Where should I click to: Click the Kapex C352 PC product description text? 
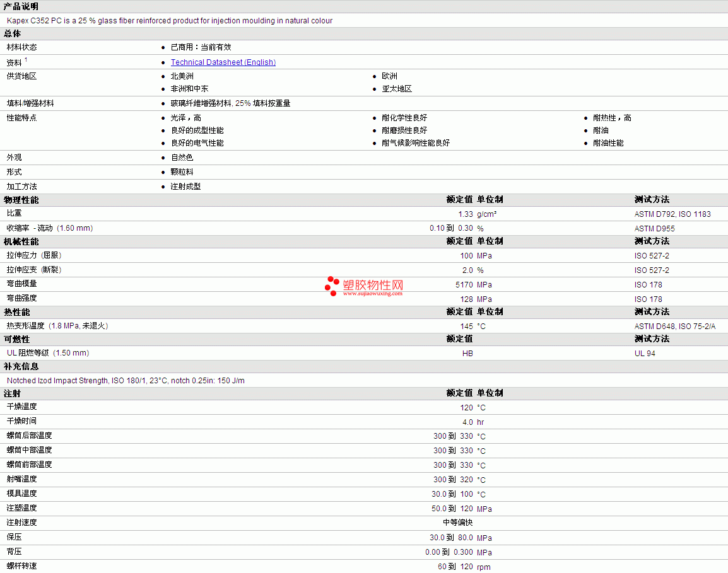coord(170,21)
